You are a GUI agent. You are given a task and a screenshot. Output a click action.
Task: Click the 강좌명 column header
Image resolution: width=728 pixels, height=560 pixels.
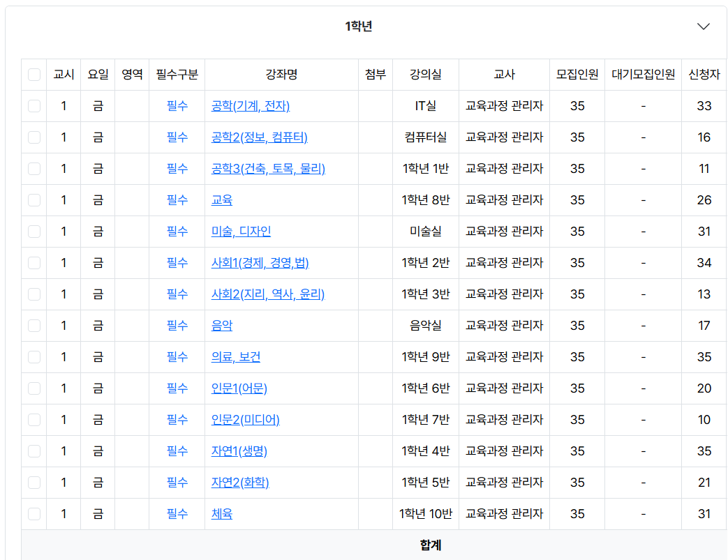[x=281, y=74]
